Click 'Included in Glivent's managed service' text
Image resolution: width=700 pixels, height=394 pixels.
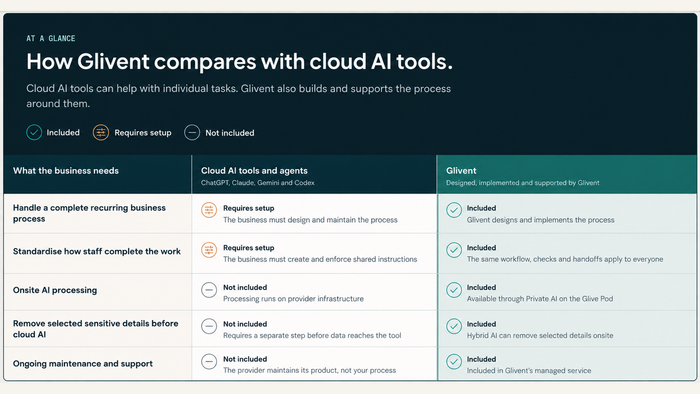click(529, 370)
